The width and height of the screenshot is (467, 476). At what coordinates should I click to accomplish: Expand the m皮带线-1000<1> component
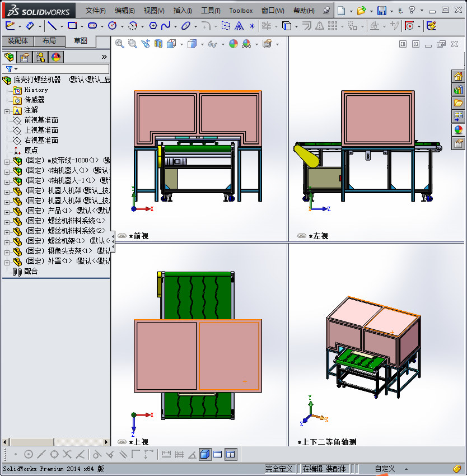pos(7,162)
